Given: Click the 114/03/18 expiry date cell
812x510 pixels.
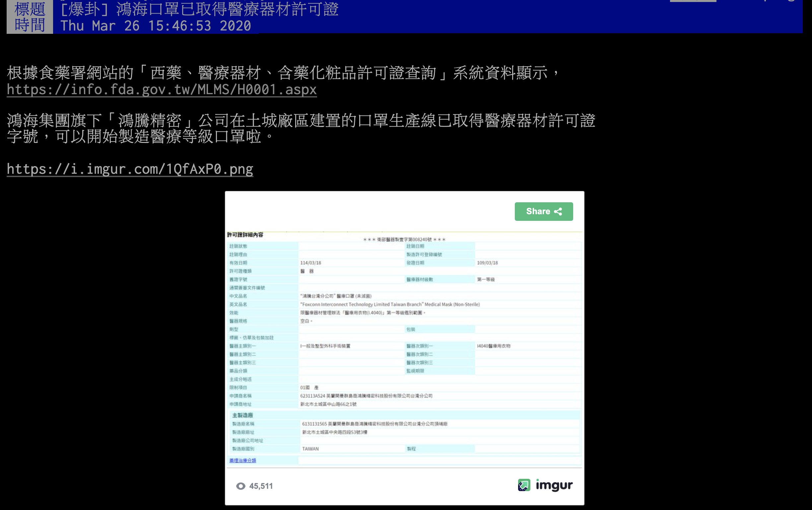Looking at the screenshot, I should (x=310, y=263).
